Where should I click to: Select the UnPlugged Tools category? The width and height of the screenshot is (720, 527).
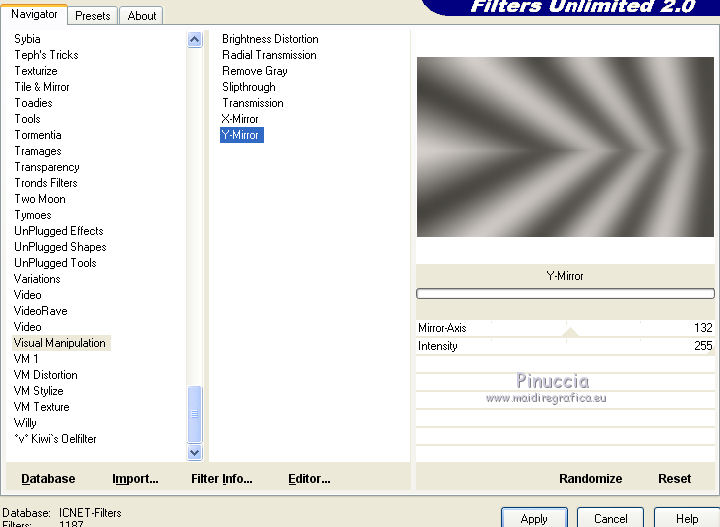[x=55, y=263]
